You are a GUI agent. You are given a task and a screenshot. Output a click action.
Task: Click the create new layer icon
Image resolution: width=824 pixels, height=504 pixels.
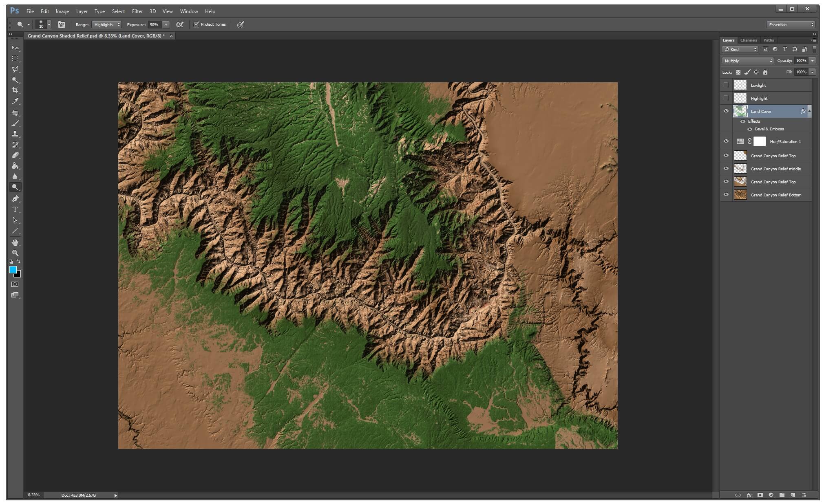click(793, 495)
